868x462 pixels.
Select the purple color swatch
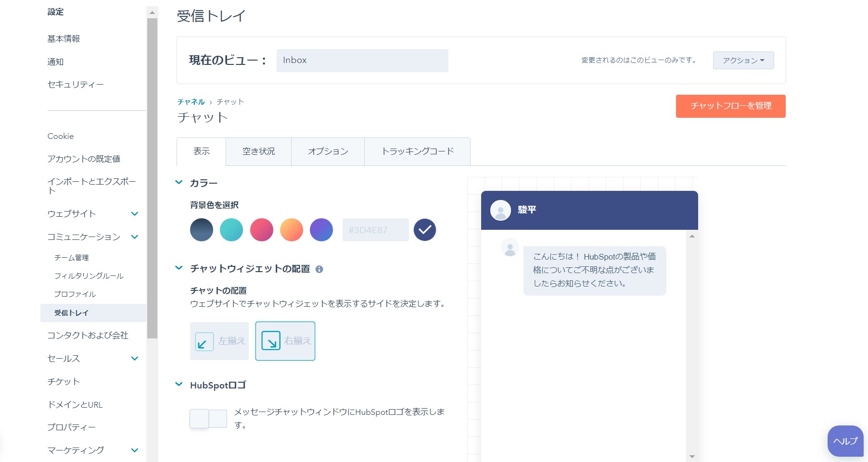(x=321, y=230)
